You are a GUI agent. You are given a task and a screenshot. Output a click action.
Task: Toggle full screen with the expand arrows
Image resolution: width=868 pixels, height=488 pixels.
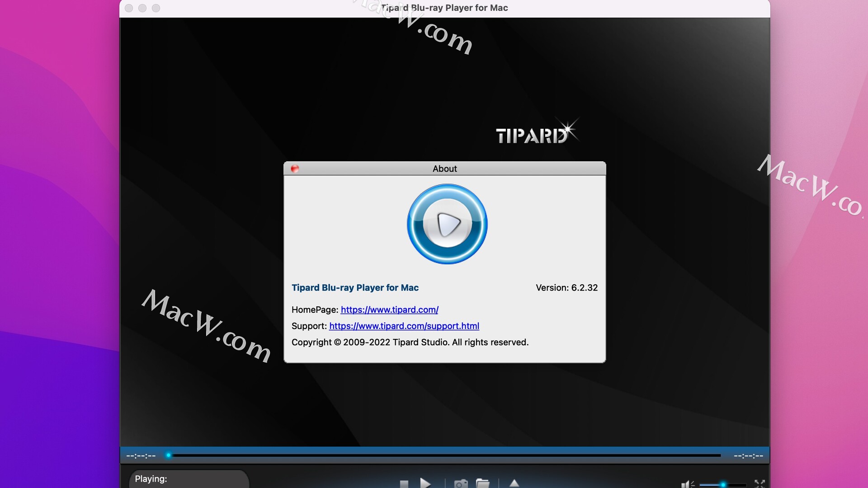(759, 484)
